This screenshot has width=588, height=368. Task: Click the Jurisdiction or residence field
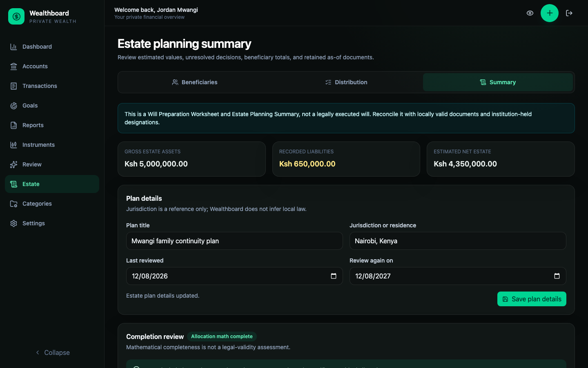click(458, 241)
